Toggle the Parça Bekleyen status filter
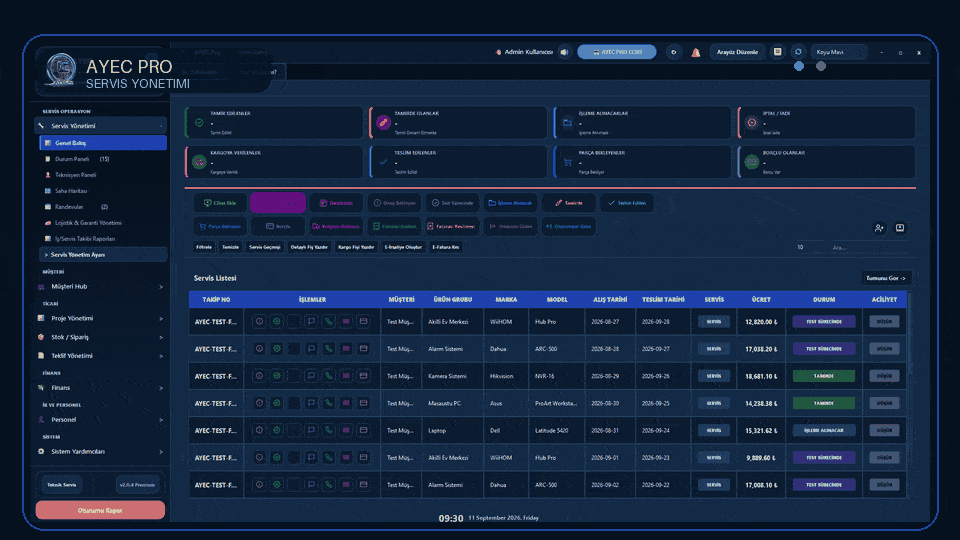This screenshot has width=960, height=540. 220,227
